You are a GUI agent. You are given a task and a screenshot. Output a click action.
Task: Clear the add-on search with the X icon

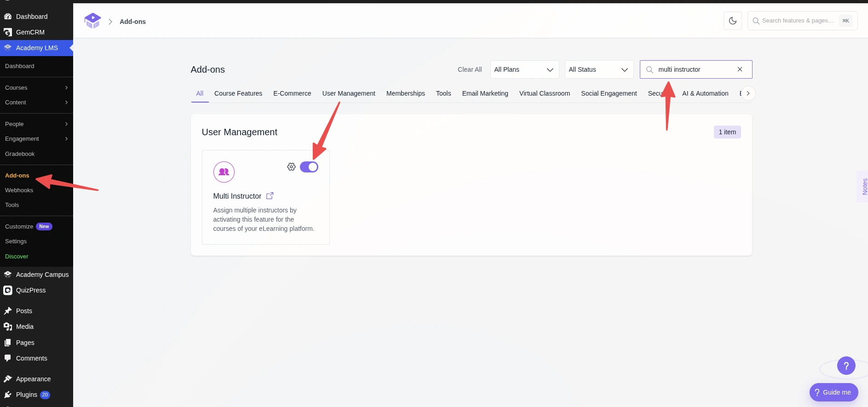(x=740, y=69)
